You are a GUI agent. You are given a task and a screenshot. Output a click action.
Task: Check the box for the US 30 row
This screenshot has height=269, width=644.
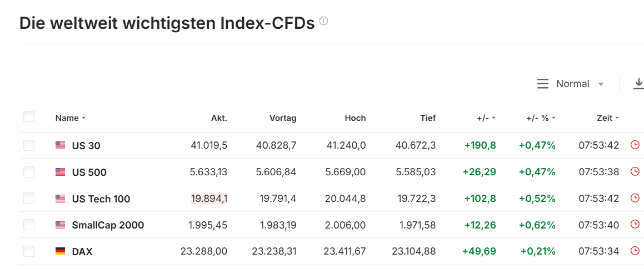(29, 145)
